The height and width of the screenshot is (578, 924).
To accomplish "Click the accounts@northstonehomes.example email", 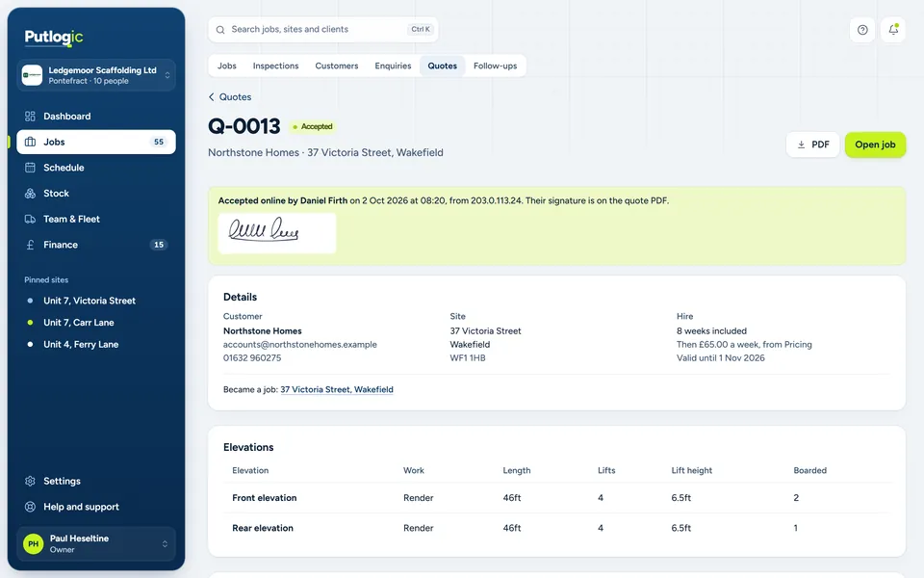I will pyautogui.click(x=300, y=345).
